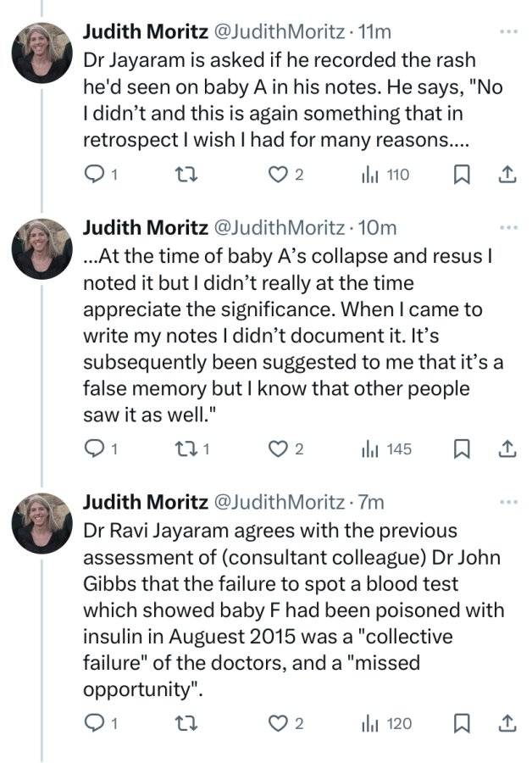View analytics showing 145 views
Screen dimensions: 532x763
[x=386, y=448]
